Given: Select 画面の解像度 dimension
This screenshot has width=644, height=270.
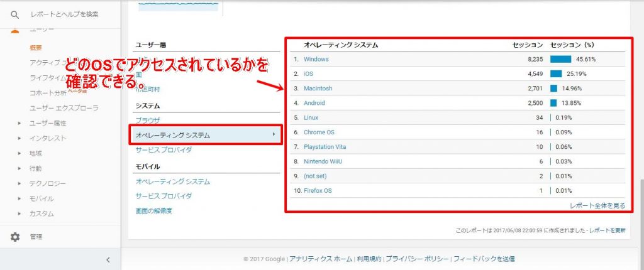Looking at the screenshot, I should [x=153, y=212].
